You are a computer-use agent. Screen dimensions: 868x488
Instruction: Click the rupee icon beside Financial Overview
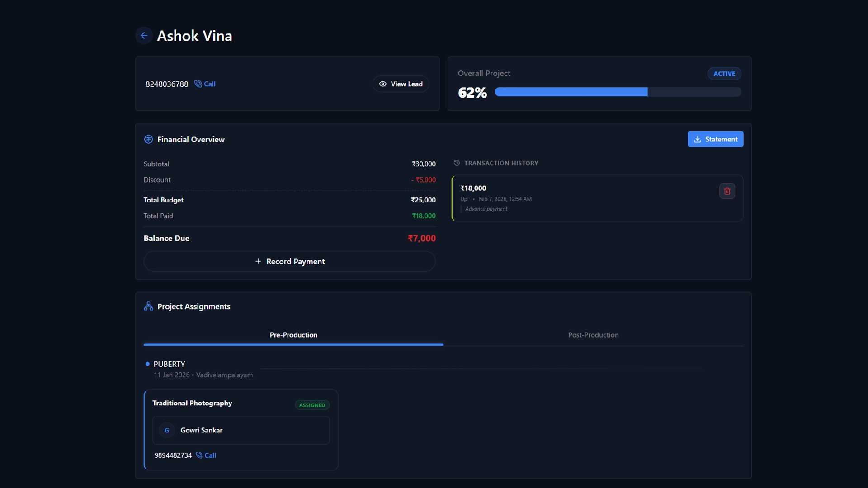[148, 139]
